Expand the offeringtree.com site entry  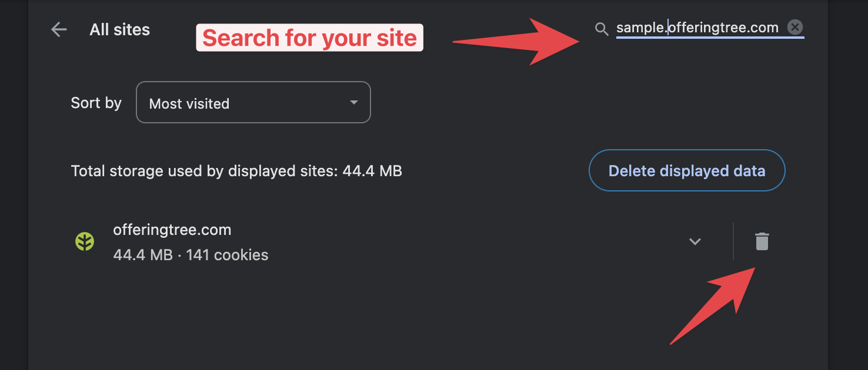[x=695, y=241]
